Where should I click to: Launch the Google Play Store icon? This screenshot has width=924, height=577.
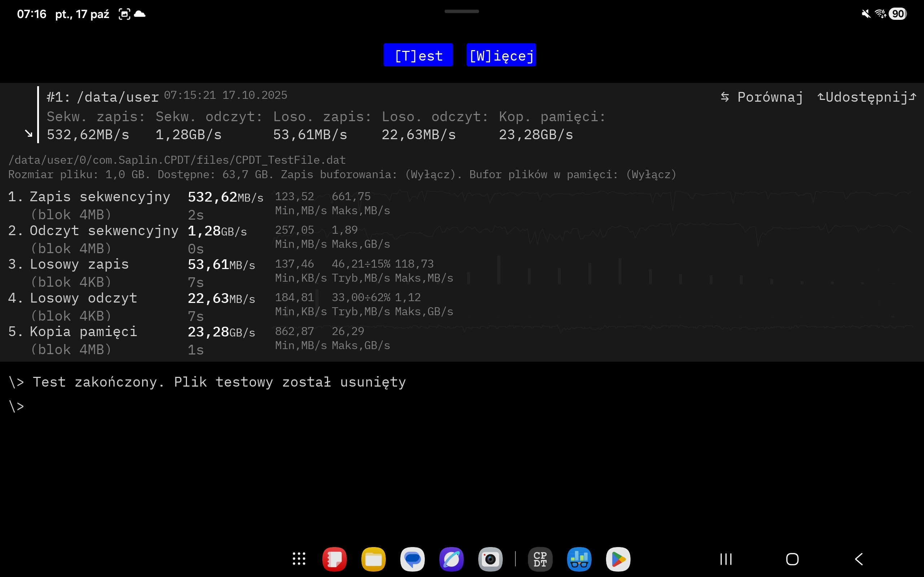click(x=618, y=559)
